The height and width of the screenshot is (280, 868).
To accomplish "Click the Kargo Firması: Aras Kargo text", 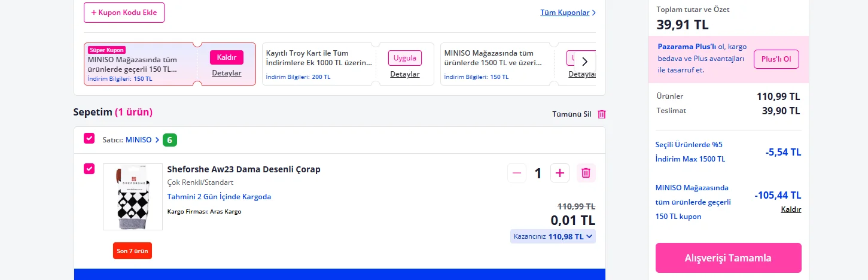I will click(205, 211).
